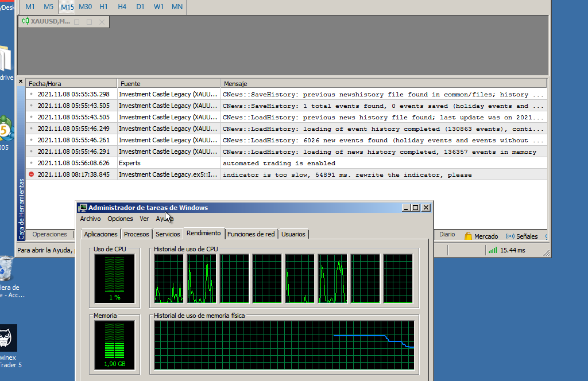Toggle the M15 timeframe button

coord(67,7)
